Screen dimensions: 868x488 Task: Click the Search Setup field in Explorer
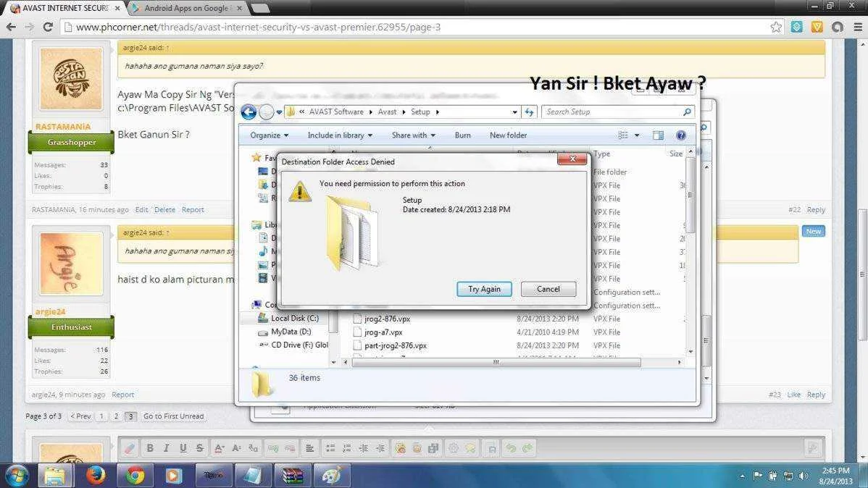tap(618, 112)
